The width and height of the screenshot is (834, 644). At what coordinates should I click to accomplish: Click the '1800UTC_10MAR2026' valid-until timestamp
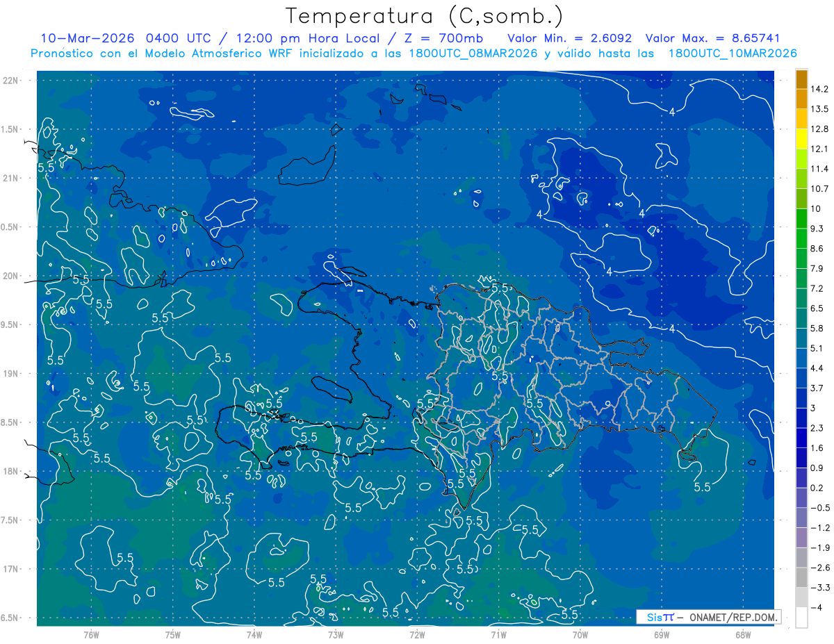(733, 53)
